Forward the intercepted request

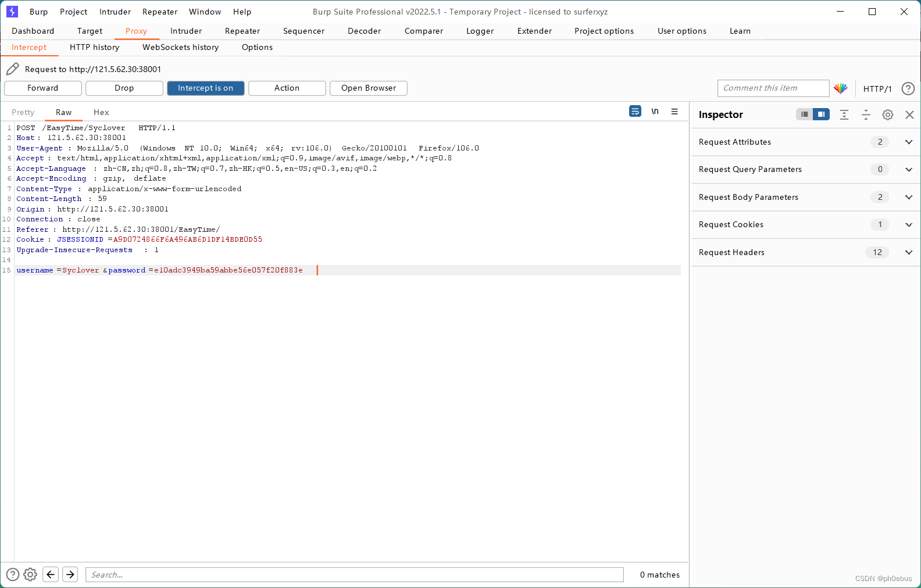pyautogui.click(x=43, y=88)
